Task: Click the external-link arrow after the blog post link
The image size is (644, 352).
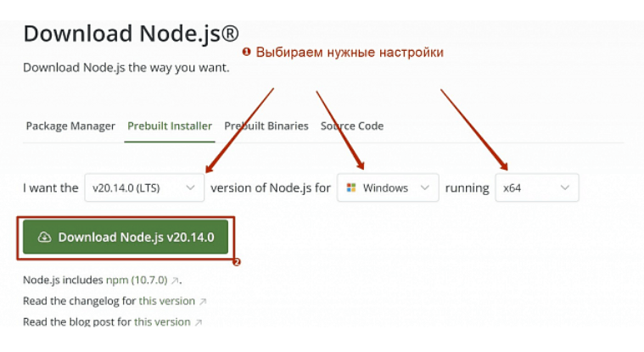Action: pos(199,322)
